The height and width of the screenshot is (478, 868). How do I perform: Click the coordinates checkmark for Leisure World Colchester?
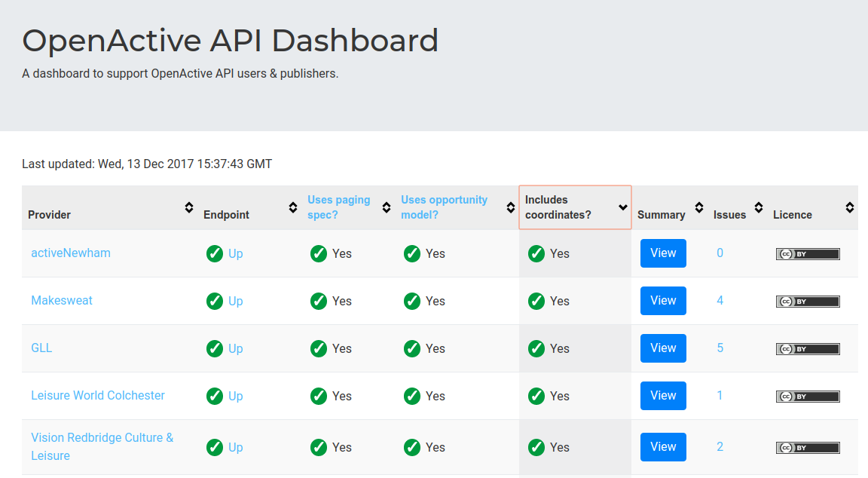(536, 396)
